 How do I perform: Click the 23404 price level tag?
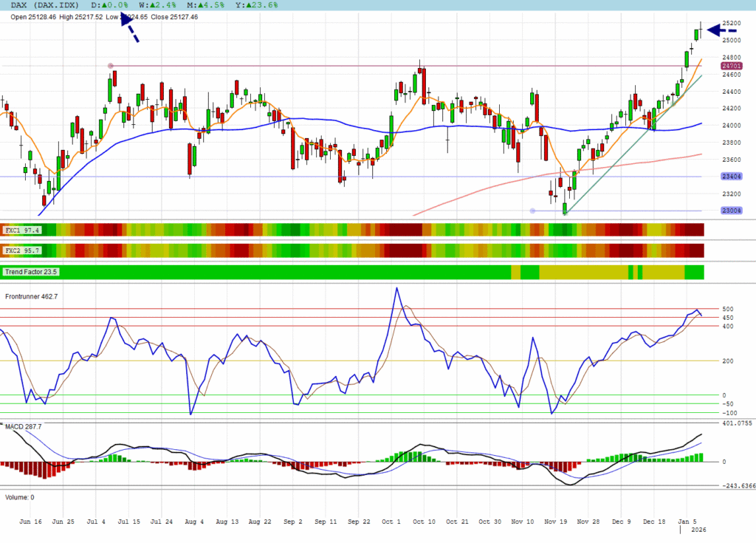pos(732,176)
